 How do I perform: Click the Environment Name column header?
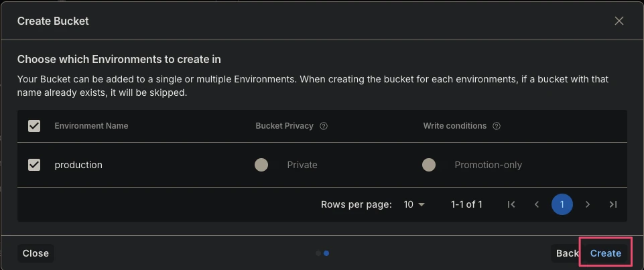[x=91, y=126]
